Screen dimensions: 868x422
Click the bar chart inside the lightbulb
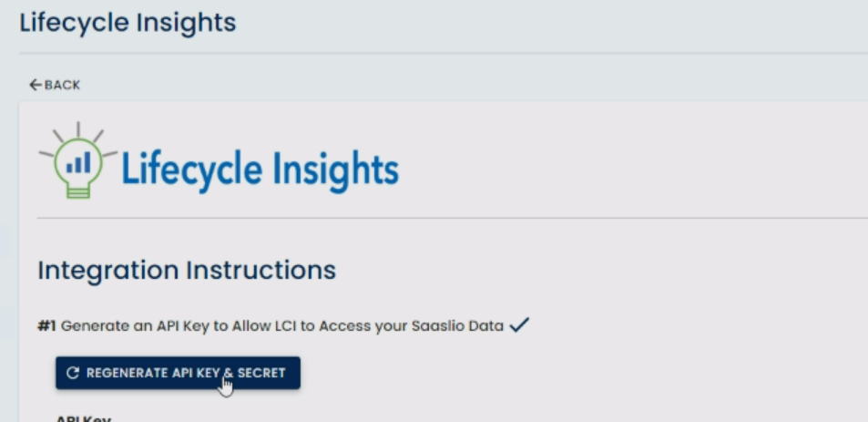[78, 162]
